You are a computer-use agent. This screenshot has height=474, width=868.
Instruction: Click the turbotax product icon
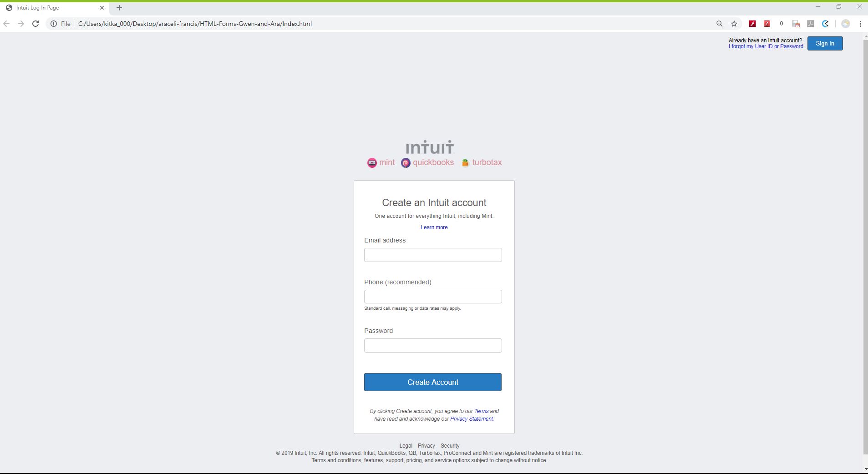click(465, 163)
